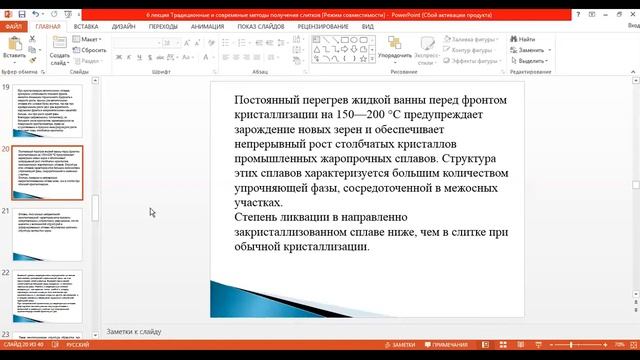Click the Copy icon in the clipboard group
Image resolution: width=640 pixels, height=360 pixels.
tap(32, 49)
